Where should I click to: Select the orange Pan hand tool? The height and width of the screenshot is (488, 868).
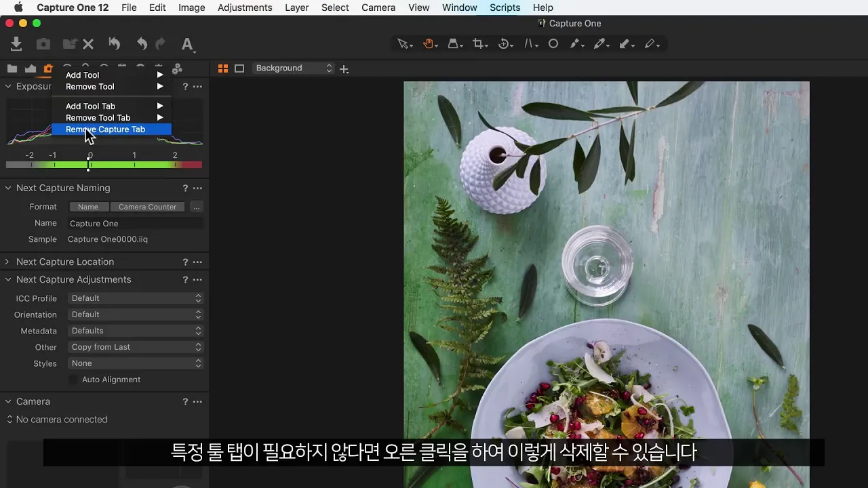point(429,44)
